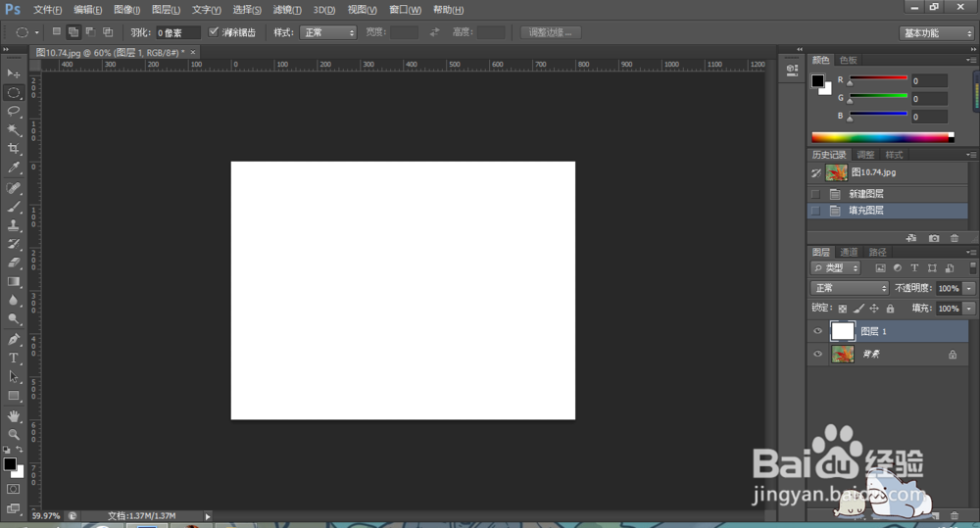The width and height of the screenshot is (980, 528).
Task: Open the fill 填充 slider arrow
Action: 969,308
